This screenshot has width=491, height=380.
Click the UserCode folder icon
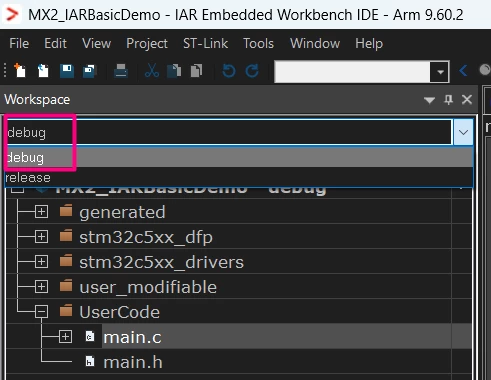(x=66, y=311)
